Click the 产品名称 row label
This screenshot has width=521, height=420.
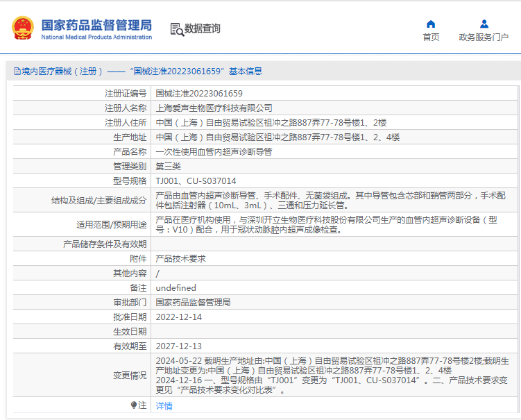click(x=130, y=152)
